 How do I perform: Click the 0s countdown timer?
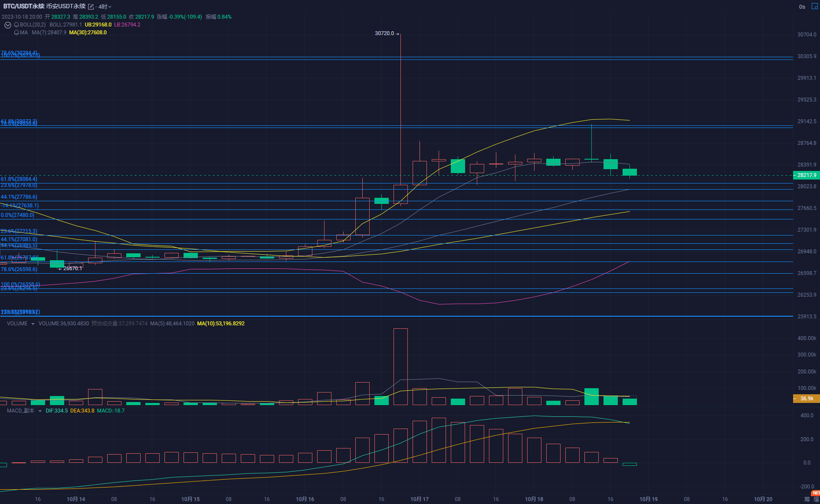[802, 7]
